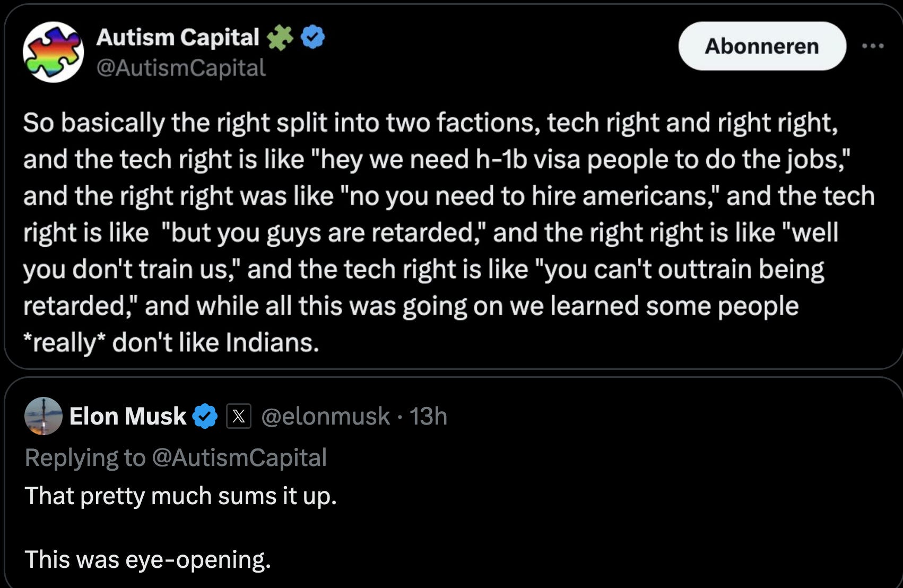Click the 13h timestamp on the reply
Image resolution: width=903 pixels, height=588 pixels.
pyautogui.click(x=428, y=416)
